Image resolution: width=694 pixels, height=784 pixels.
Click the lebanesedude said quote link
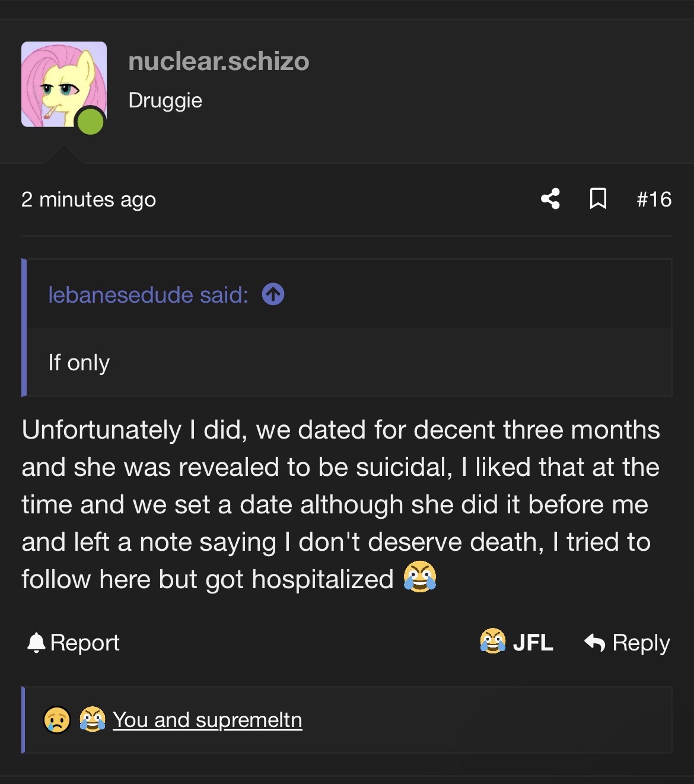click(148, 295)
